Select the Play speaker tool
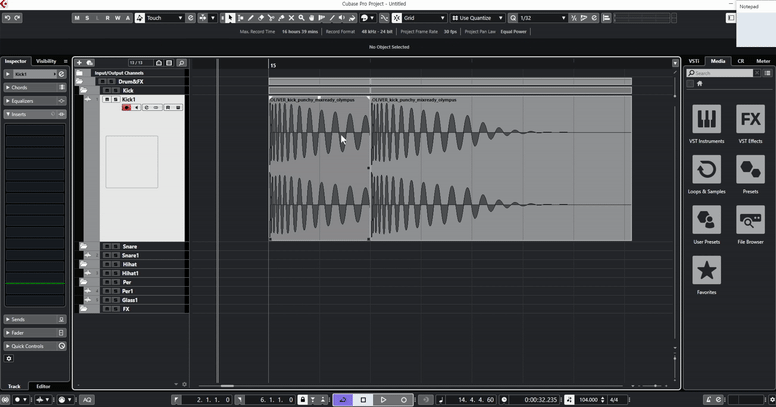Viewport: 776px width, 407px height. [x=342, y=18]
